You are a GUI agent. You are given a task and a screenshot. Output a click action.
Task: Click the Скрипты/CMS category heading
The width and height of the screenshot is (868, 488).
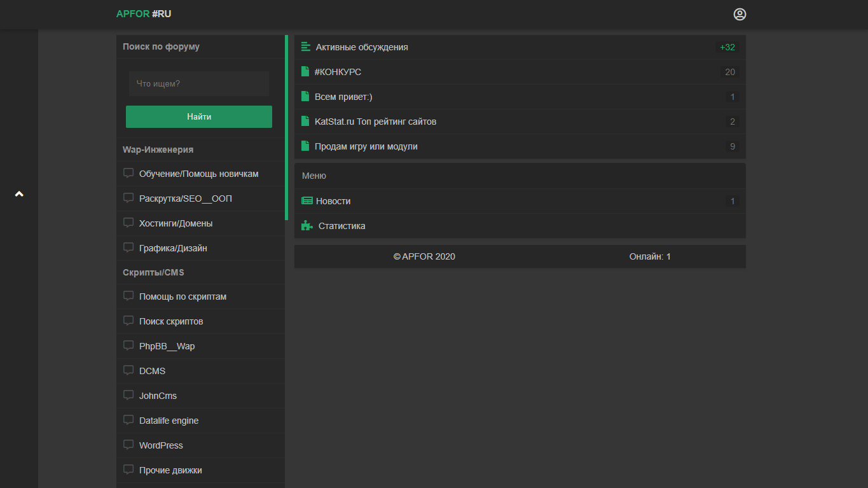tap(153, 272)
